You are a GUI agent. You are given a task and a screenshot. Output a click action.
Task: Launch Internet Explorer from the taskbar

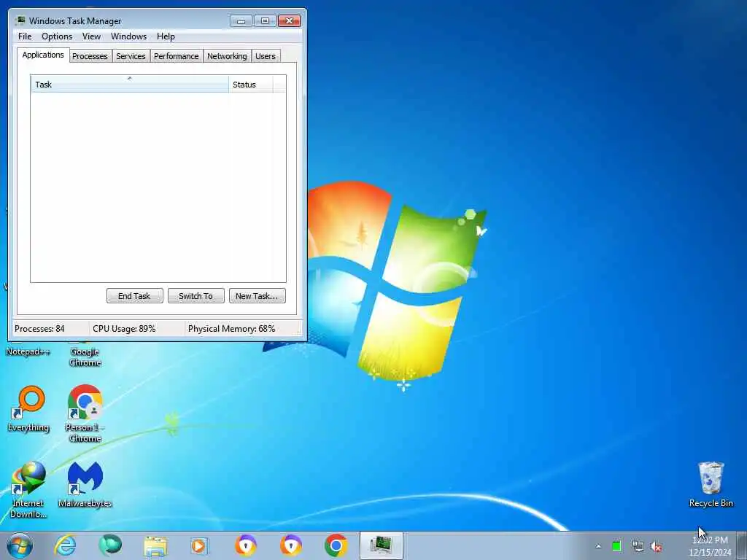pyautogui.click(x=65, y=545)
